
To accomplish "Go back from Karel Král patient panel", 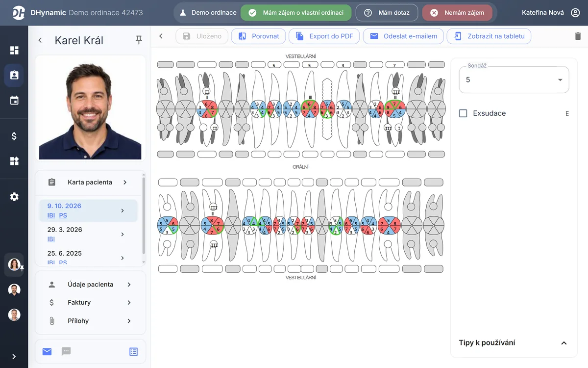I will click(x=40, y=40).
